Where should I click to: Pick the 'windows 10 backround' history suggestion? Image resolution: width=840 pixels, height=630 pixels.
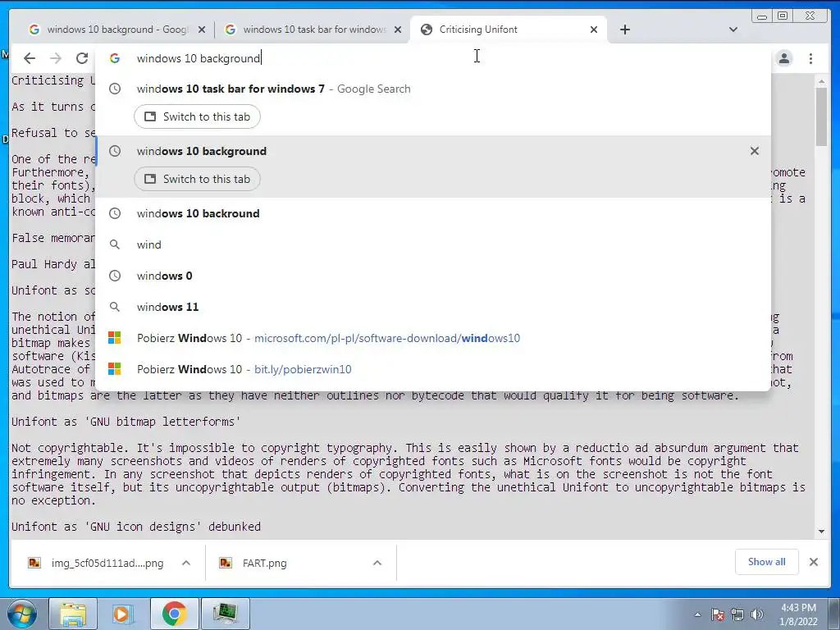click(x=433, y=213)
